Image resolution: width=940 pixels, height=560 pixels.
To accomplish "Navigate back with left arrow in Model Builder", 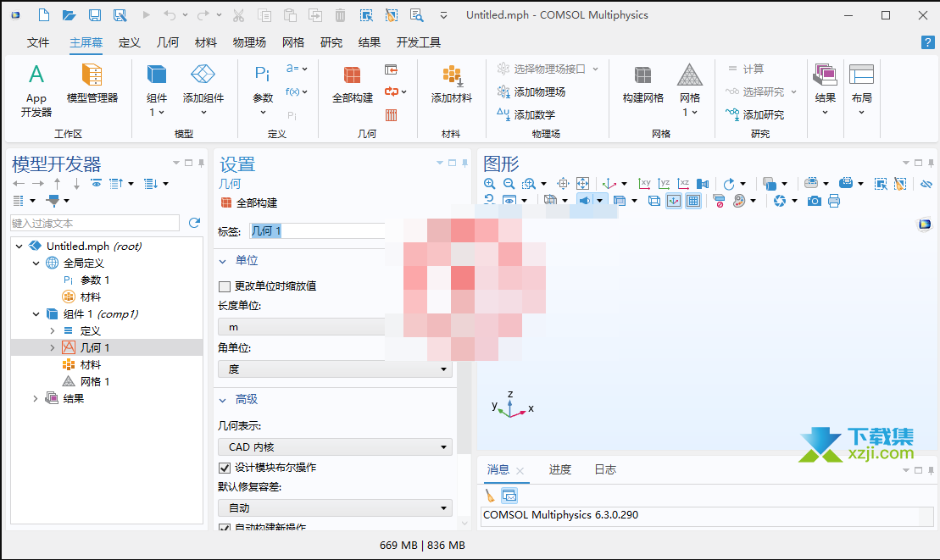I will tap(19, 183).
